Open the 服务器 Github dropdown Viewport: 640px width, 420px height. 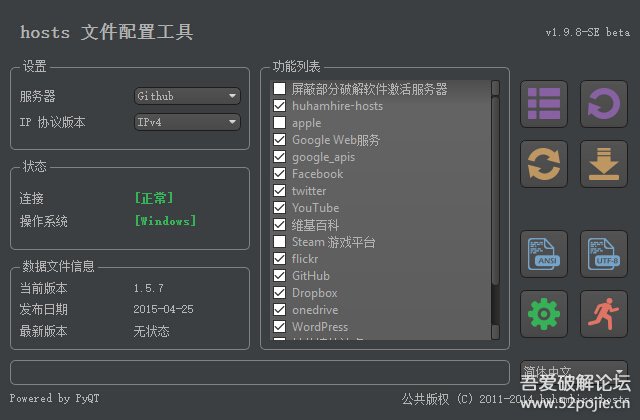click(x=188, y=96)
